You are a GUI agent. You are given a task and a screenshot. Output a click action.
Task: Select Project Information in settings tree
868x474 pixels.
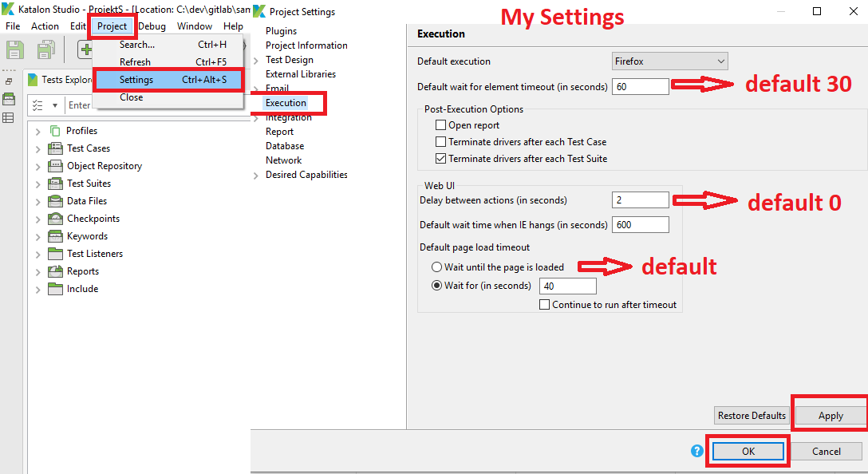(306, 45)
